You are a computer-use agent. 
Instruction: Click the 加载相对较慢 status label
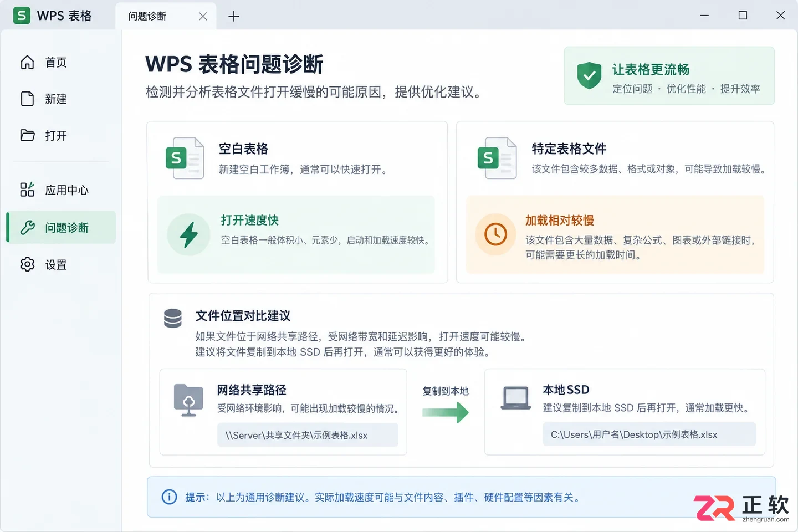click(560, 220)
